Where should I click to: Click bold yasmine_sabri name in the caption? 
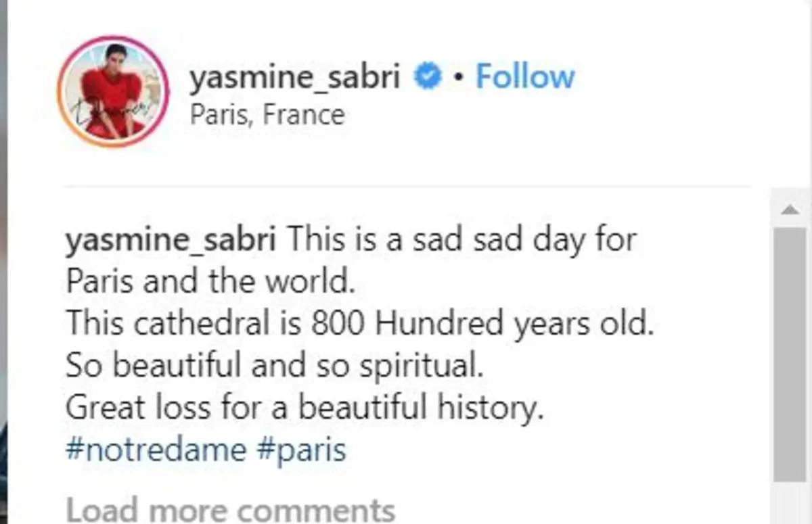(x=171, y=241)
